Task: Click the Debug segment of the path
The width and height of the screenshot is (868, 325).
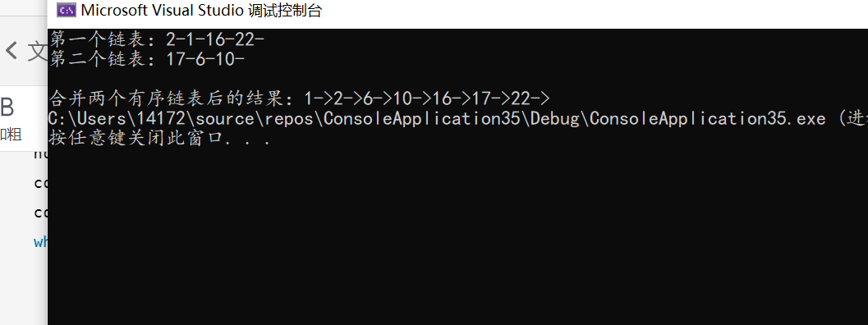Action: tap(558, 118)
